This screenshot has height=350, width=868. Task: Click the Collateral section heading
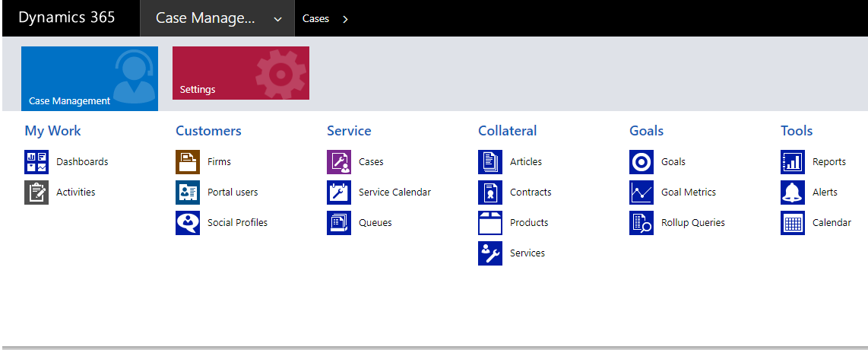point(508,131)
